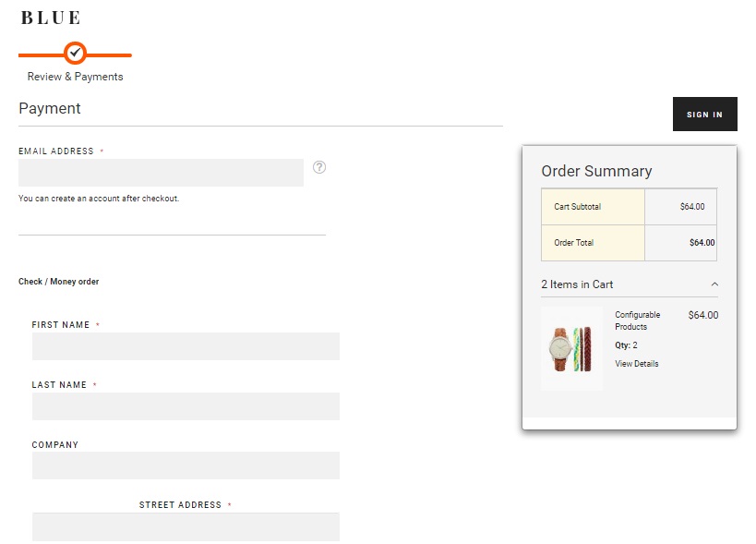Click the Review & Payments step label
Viewport: 756px width, 544px height.
(75, 77)
